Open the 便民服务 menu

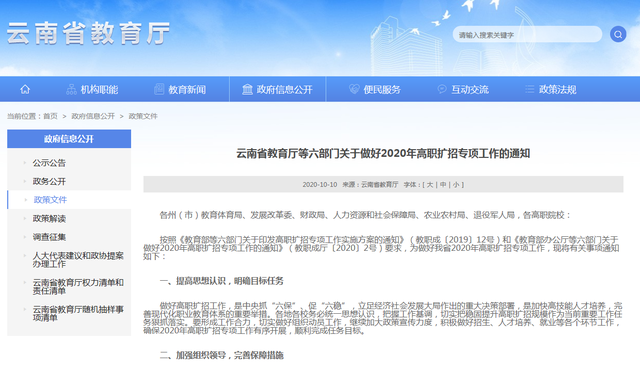pyautogui.click(x=375, y=89)
